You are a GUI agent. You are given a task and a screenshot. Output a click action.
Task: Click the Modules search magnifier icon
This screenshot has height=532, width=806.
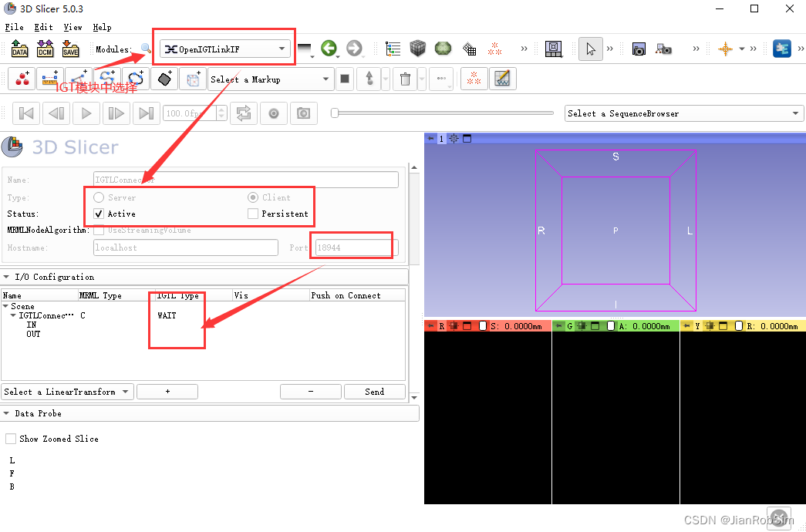(x=146, y=48)
